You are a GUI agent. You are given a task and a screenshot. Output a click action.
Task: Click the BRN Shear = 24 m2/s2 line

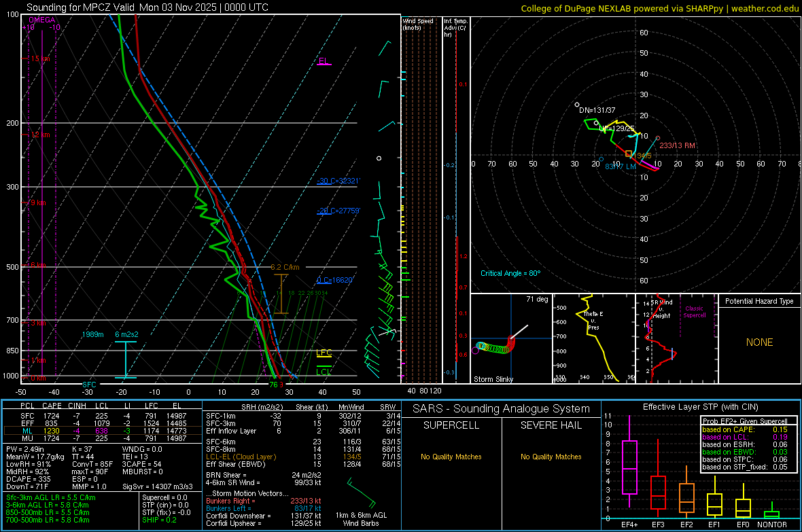pyautogui.click(x=264, y=475)
